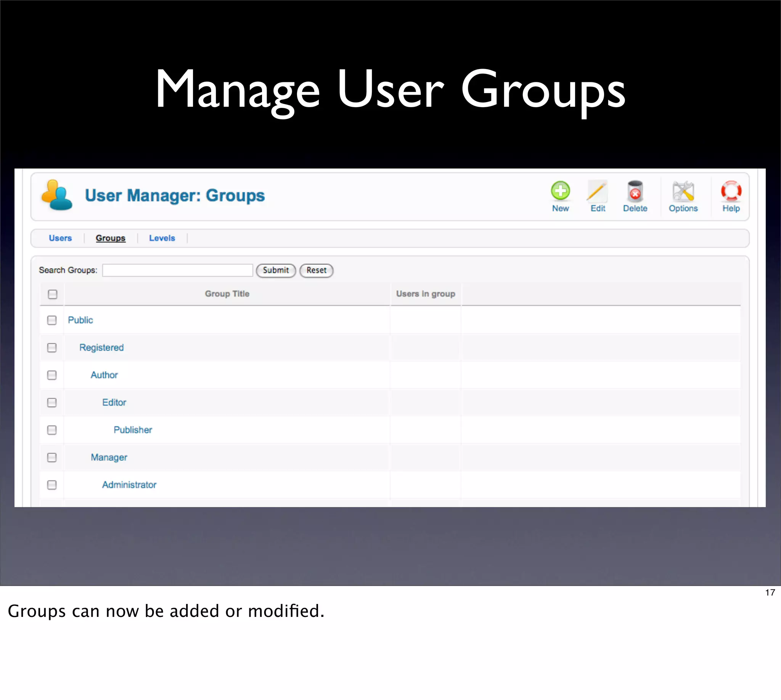Sort by Group Title column header

pyautogui.click(x=227, y=294)
